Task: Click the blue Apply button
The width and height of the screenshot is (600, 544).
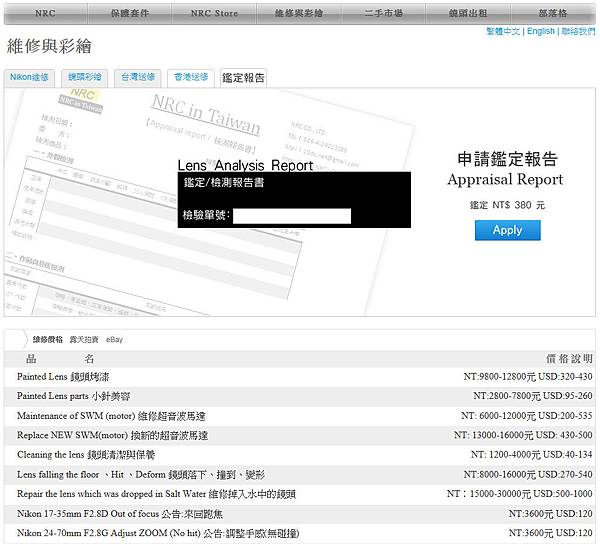Action: pyautogui.click(x=507, y=230)
